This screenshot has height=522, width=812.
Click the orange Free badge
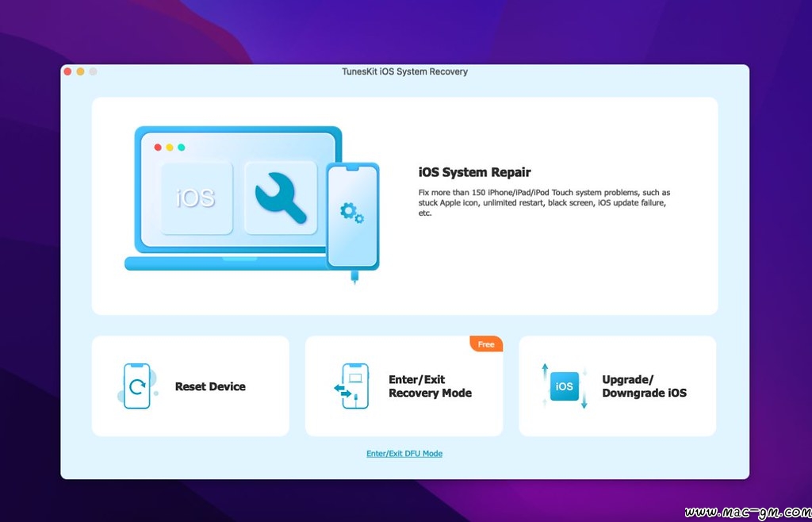[486, 344]
